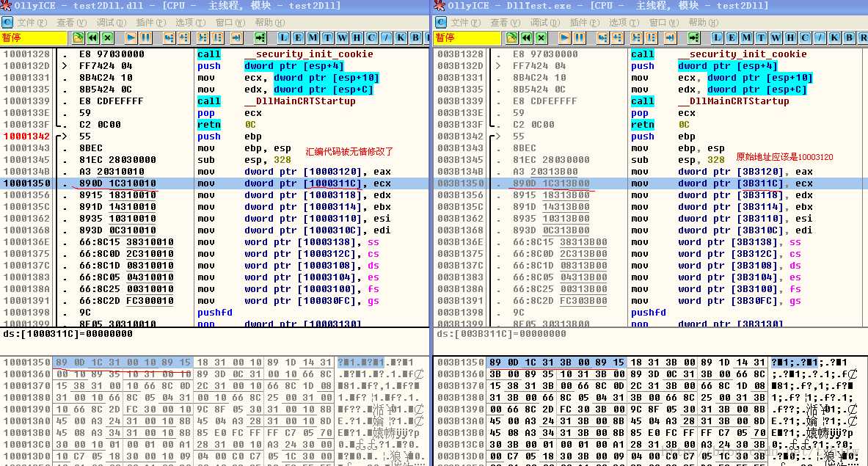Open Windows list (W) in test2Dll.dll window
The width and height of the screenshot is (868, 466).
(342, 37)
